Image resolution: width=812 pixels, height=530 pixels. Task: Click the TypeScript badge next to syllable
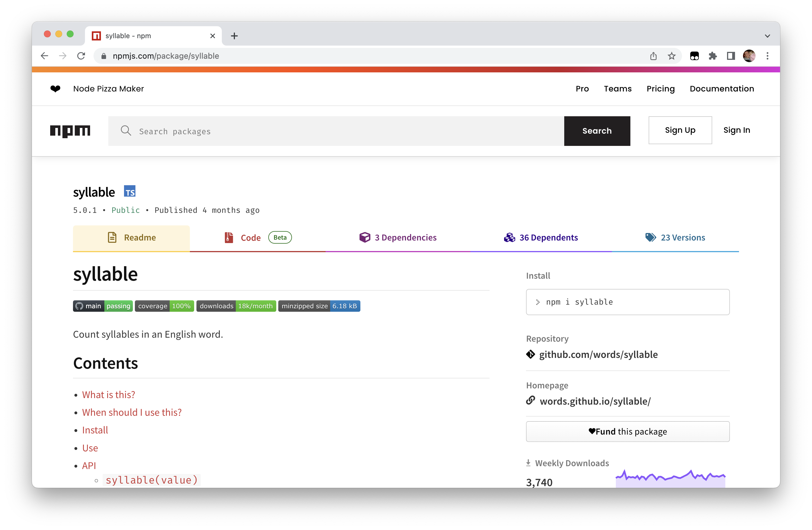(130, 191)
